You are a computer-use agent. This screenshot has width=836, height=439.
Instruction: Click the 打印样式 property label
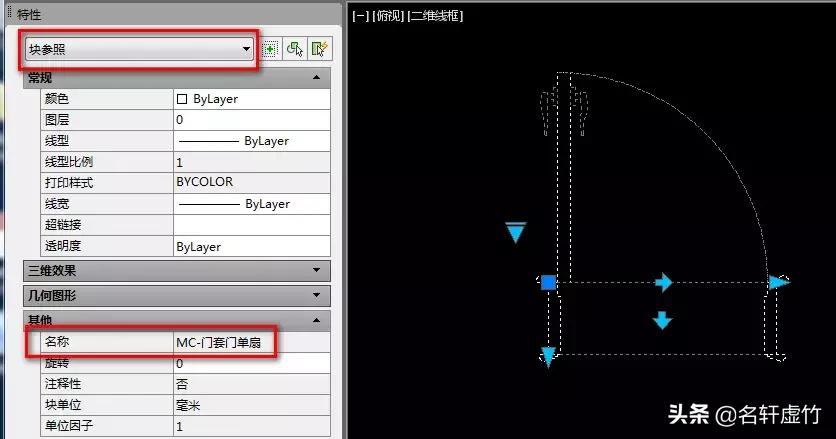pyautogui.click(x=69, y=183)
